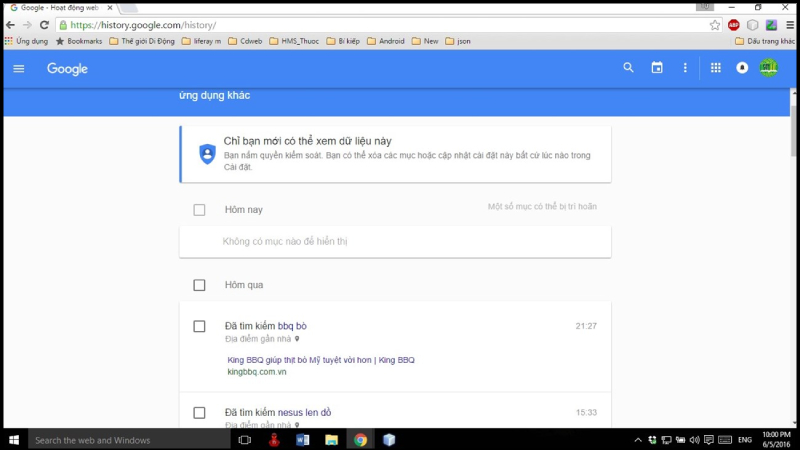Viewport: 800px width, 450px height.
Task: Click Search the web and Windows box
Action: tap(129, 440)
